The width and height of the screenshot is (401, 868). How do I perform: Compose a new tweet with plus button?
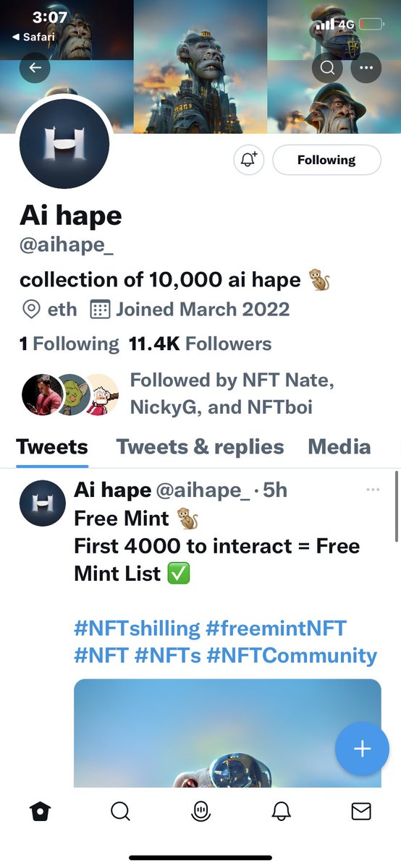362,749
